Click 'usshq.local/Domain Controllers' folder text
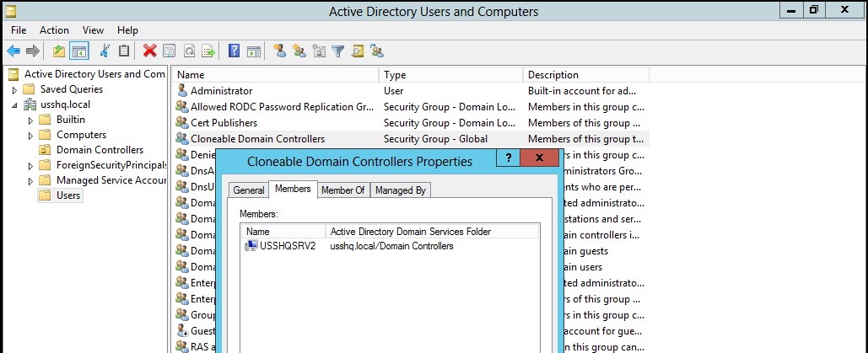The image size is (868, 353). click(392, 246)
